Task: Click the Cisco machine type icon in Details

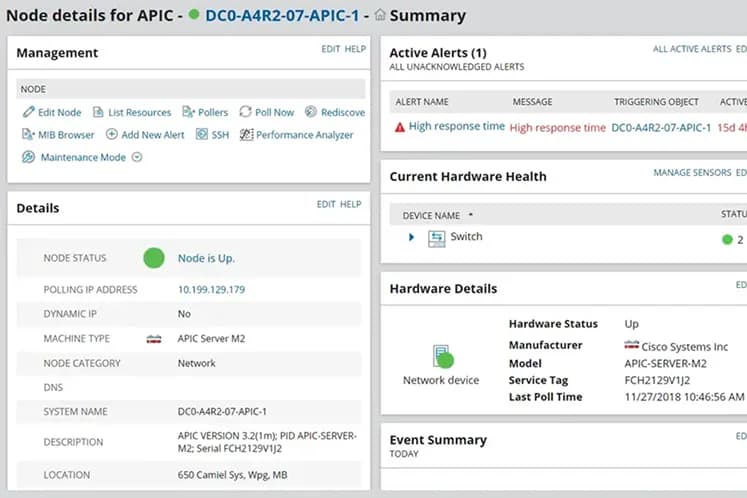Action: 154,339
